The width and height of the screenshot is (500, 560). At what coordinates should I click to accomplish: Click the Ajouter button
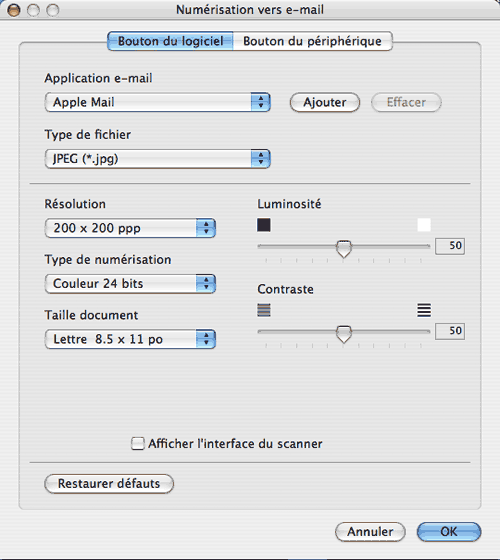point(325,102)
